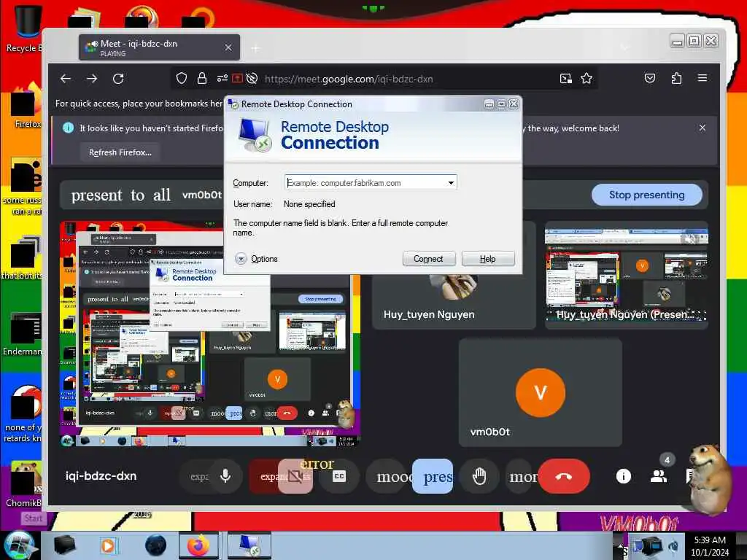Leave the call with red hangup button

(x=564, y=476)
